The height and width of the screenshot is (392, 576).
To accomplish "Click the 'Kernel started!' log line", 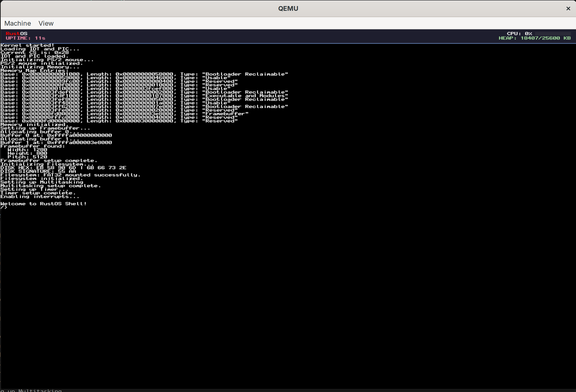I will click(x=27, y=45).
